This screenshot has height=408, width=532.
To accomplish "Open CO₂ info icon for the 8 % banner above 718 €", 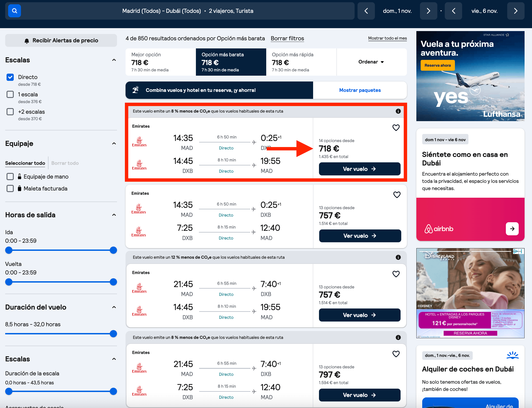I will (x=398, y=111).
